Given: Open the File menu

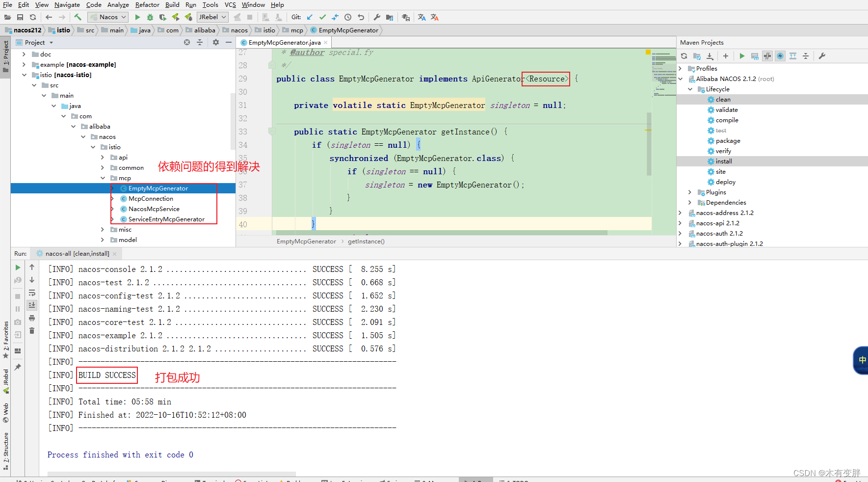Looking at the screenshot, I should [7, 4].
